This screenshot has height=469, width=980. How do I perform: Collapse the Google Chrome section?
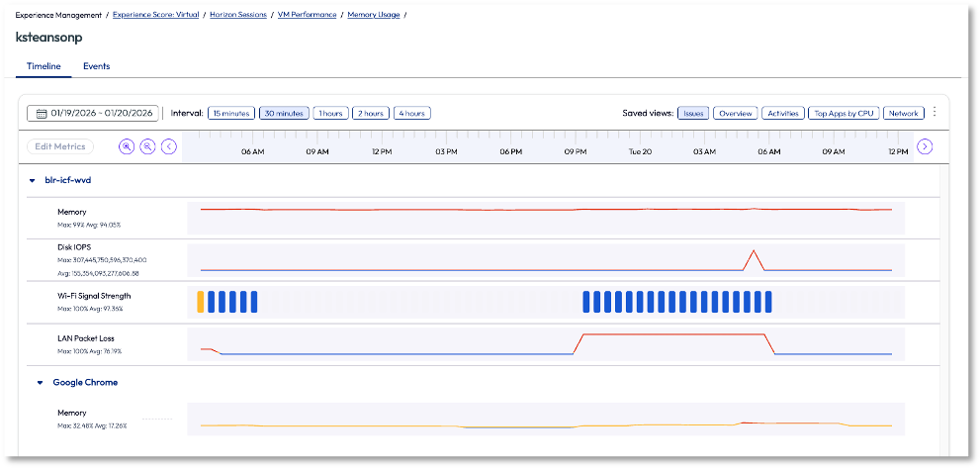tap(41, 382)
